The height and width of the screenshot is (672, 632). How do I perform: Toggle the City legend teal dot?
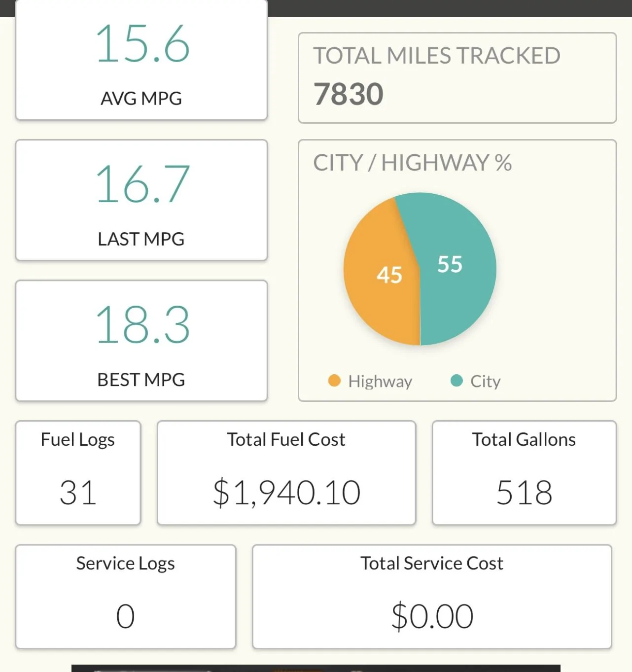click(x=456, y=381)
